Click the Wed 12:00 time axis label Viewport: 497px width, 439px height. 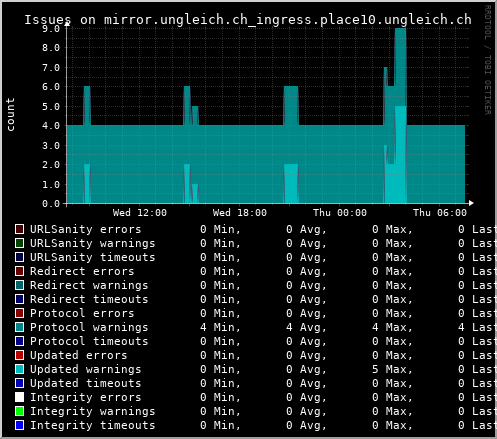[140, 213]
